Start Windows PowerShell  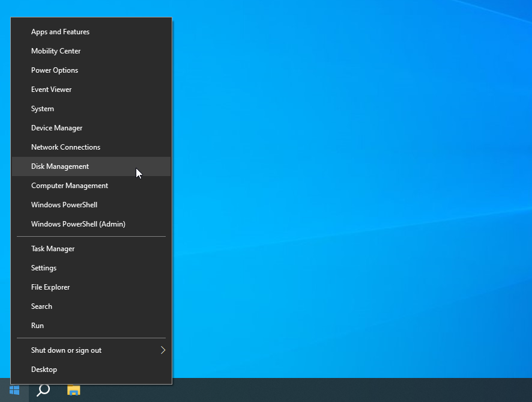(x=91, y=205)
